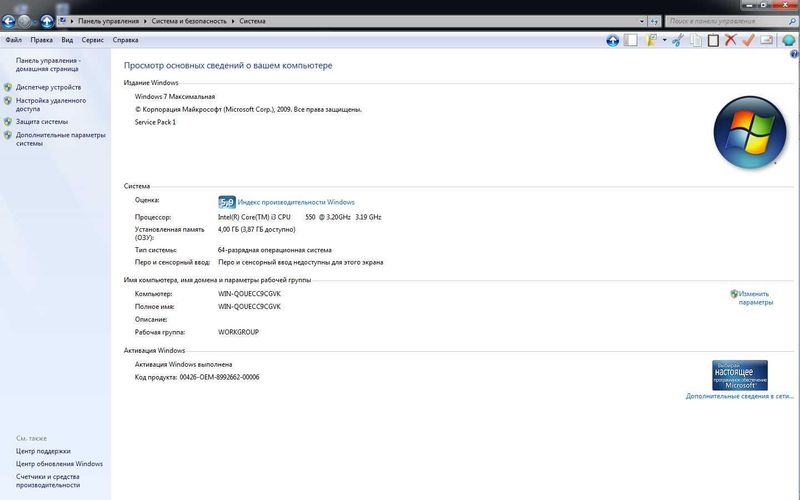Click the preview pane layout toolbar icon
This screenshot has height=500, width=800.
(x=631, y=40)
